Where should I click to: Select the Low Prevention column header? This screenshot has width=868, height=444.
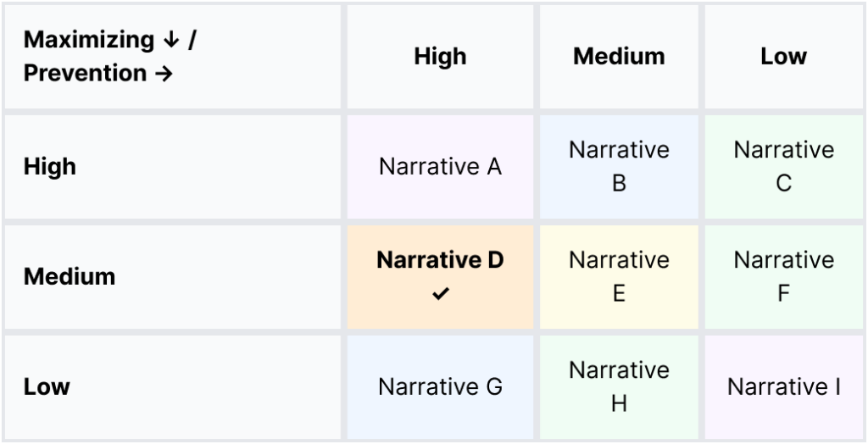tap(783, 57)
